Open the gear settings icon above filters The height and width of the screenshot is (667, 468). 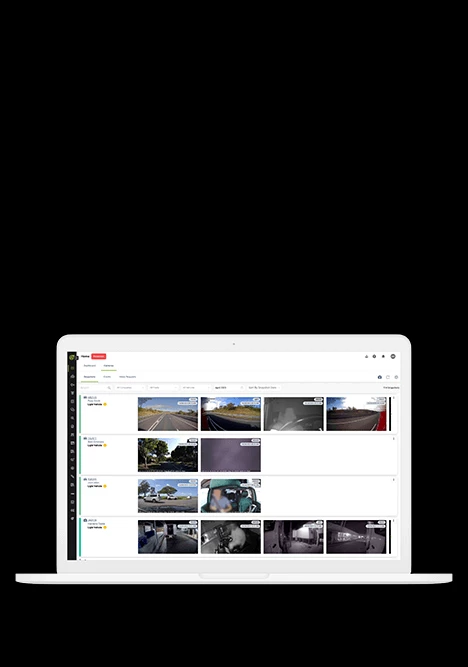point(396,377)
